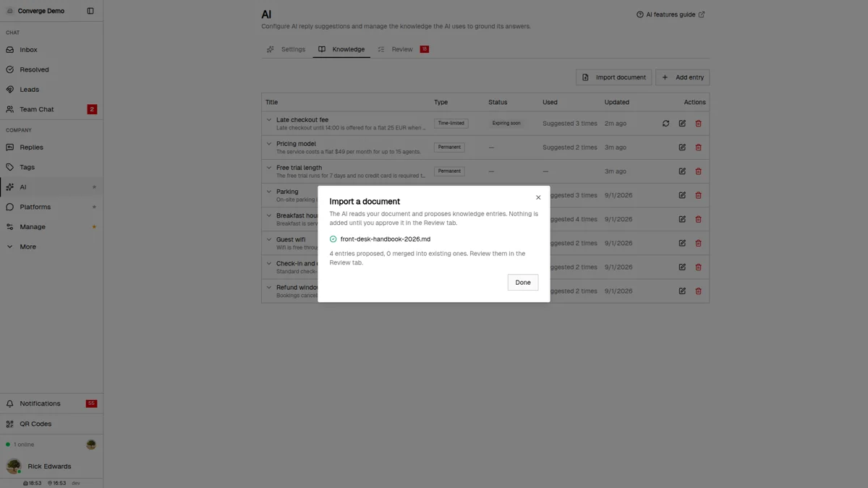
Task: Open Replies page
Action: click(51, 147)
